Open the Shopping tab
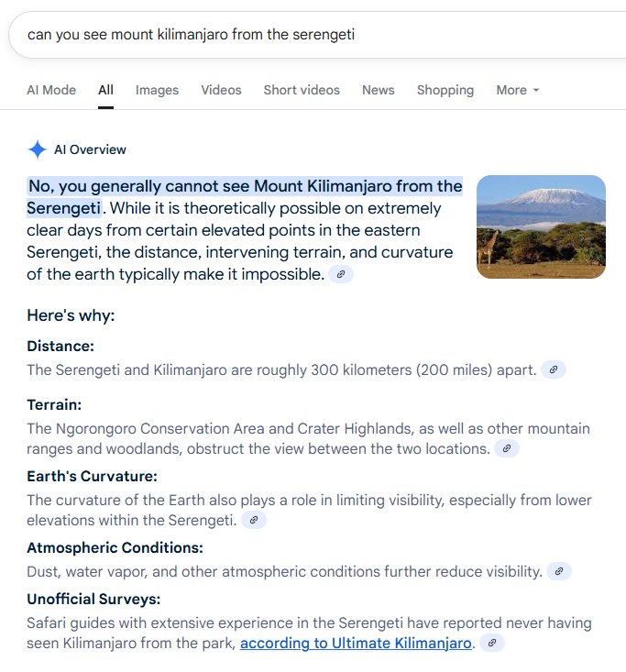This screenshot has height=672, width=626. click(x=445, y=90)
